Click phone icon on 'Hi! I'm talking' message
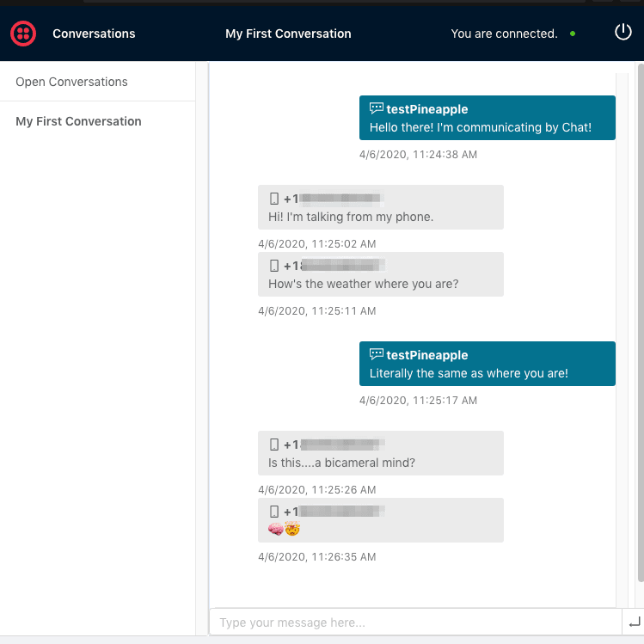The width and height of the screenshot is (644, 644). click(274, 199)
